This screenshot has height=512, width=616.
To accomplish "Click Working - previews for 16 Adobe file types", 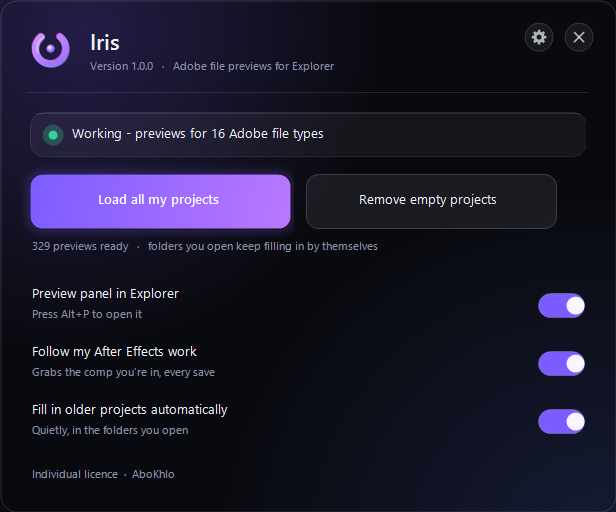I will coord(198,134).
